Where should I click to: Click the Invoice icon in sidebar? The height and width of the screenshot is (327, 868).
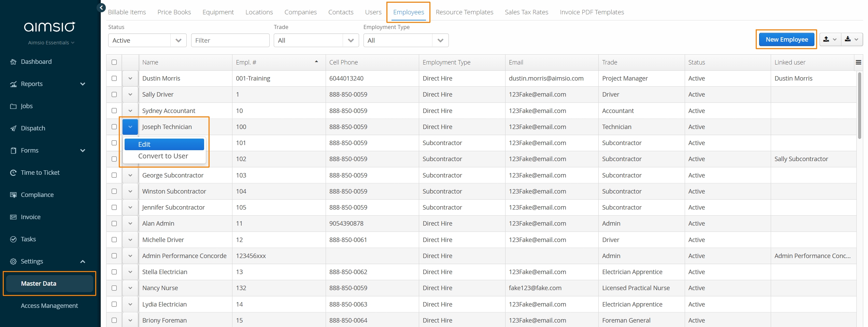point(13,217)
